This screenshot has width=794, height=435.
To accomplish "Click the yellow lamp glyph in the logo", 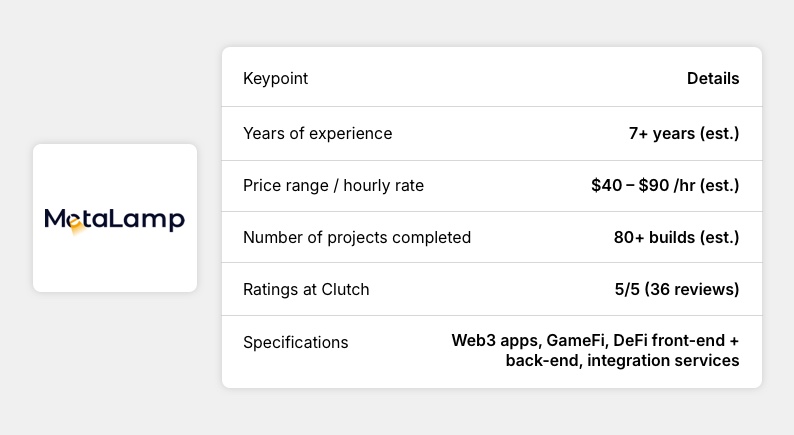I will 77,227.
